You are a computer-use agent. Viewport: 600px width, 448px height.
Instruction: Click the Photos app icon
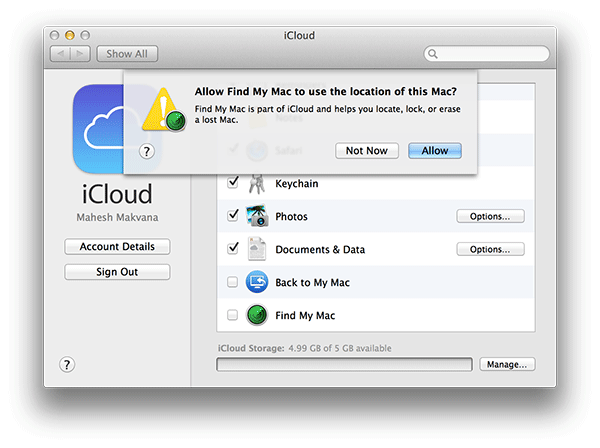coord(256,216)
